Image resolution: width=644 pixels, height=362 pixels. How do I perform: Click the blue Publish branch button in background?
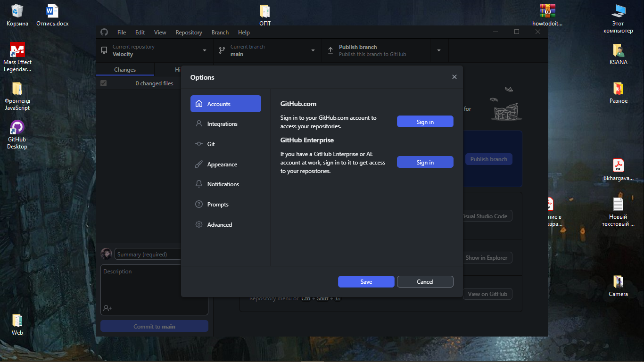[x=488, y=159]
